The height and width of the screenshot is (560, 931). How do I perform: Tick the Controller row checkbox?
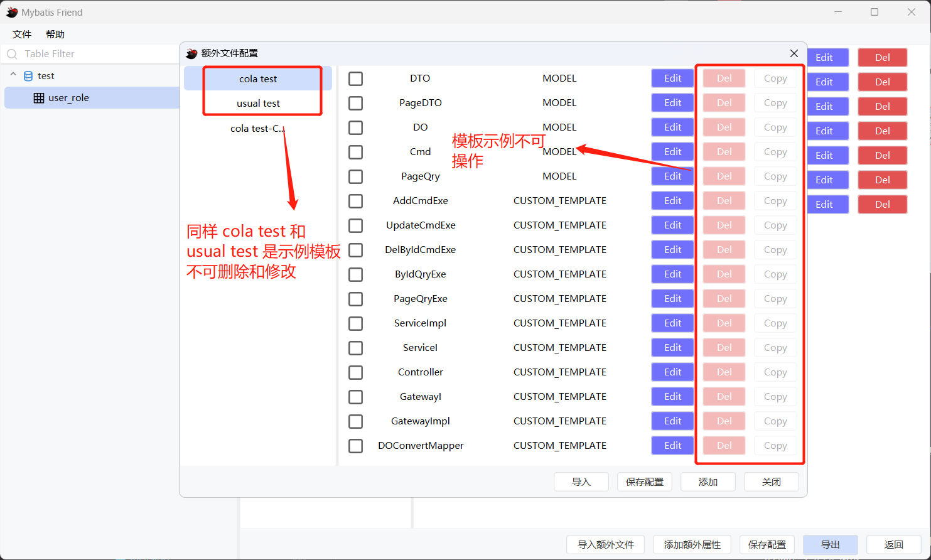pos(355,372)
